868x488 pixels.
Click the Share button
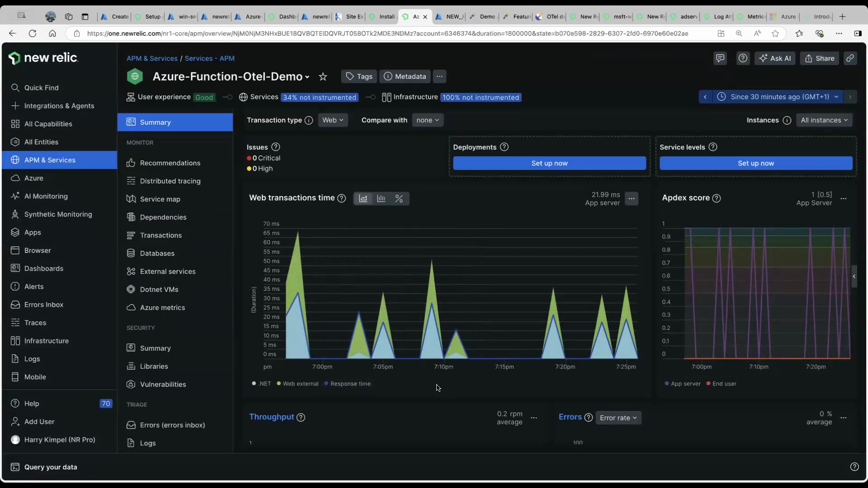click(x=820, y=58)
